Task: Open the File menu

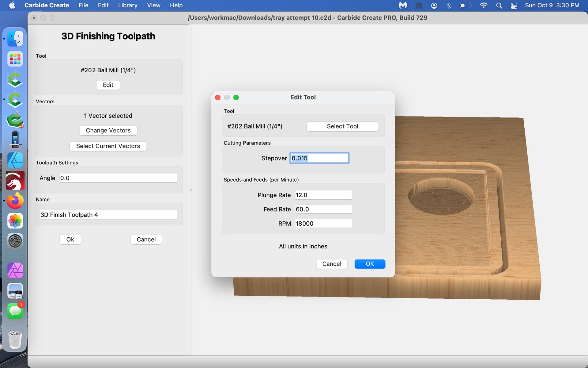Action: (83, 5)
